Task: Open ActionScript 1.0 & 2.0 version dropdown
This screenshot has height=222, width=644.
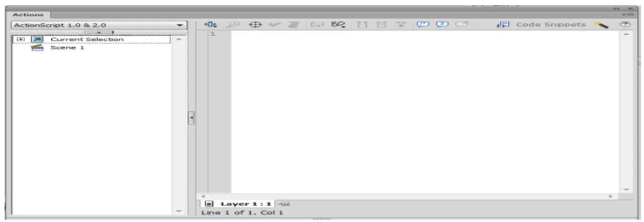Action: coord(98,24)
